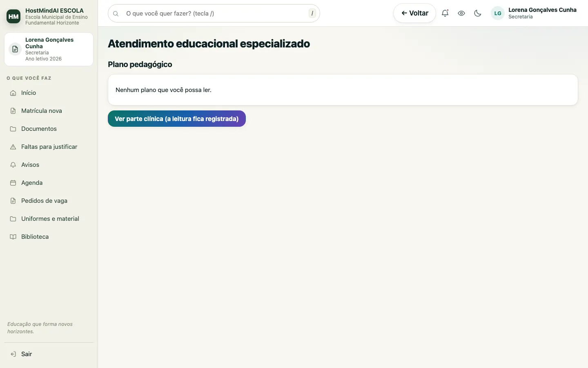Click 'Ver parte clínica' button
The height and width of the screenshot is (368, 588).
pyautogui.click(x=177, y=119)
